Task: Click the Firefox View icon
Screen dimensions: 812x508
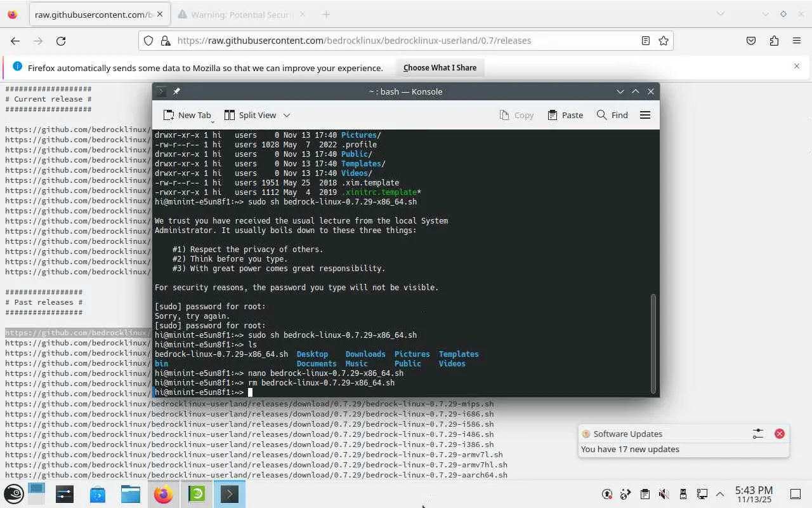Action: point(12,14)
